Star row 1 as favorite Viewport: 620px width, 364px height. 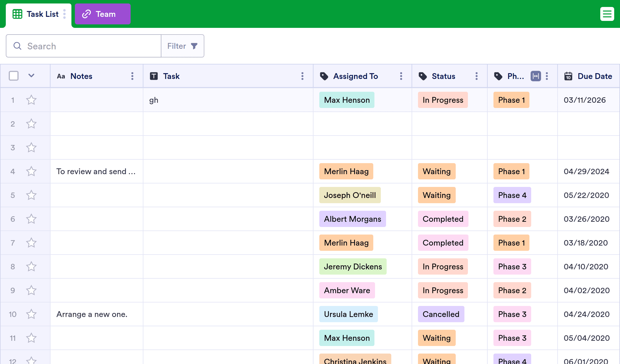[31, 100]
